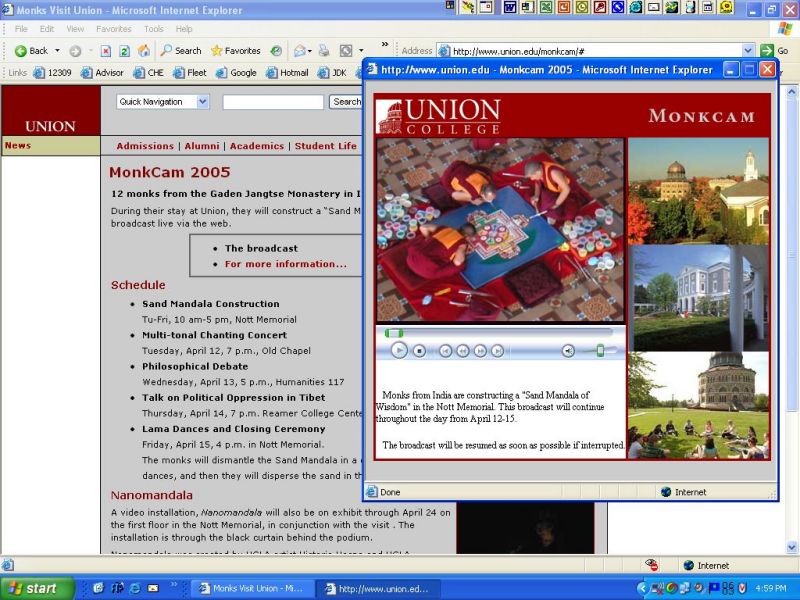Click the Windows Start button

coord(30,588)
